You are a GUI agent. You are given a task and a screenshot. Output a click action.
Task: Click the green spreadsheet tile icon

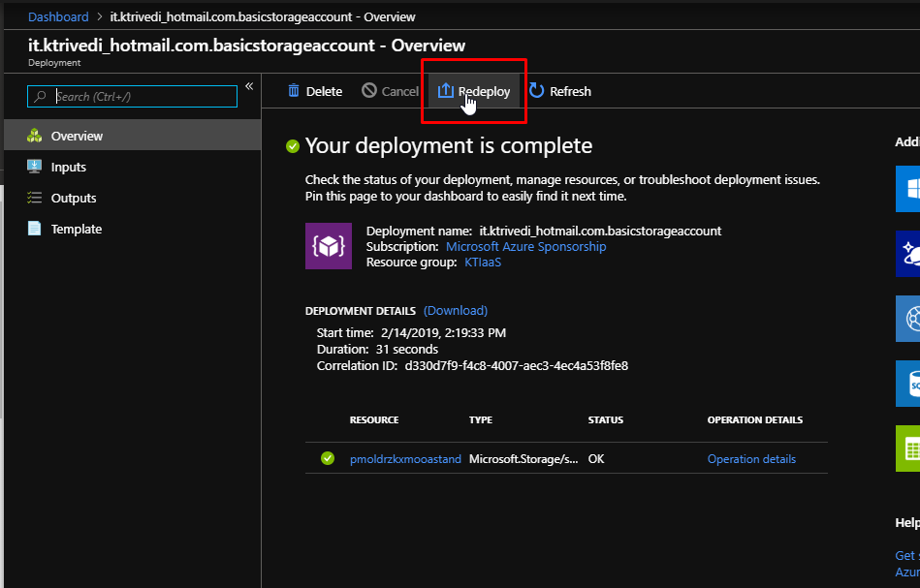pyautogui.click(x=907, y=449)
